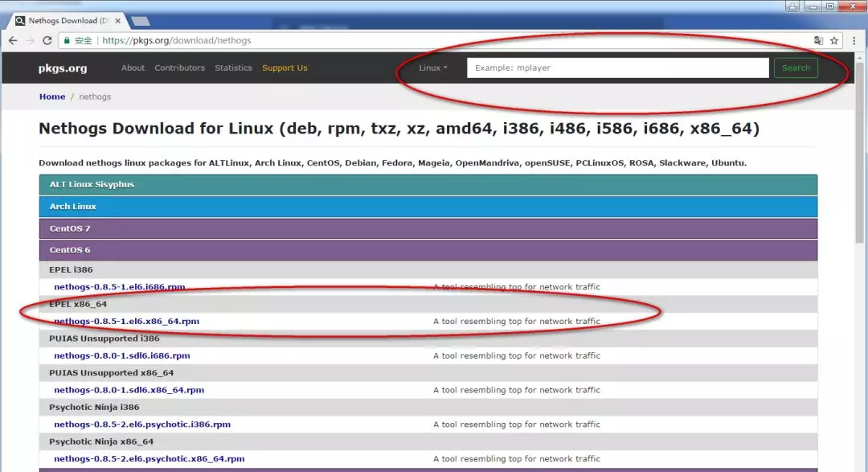Open nethogs-0.8.0-1.sdl6.i686.rpm link
The image size is (868, 472).
122,355
